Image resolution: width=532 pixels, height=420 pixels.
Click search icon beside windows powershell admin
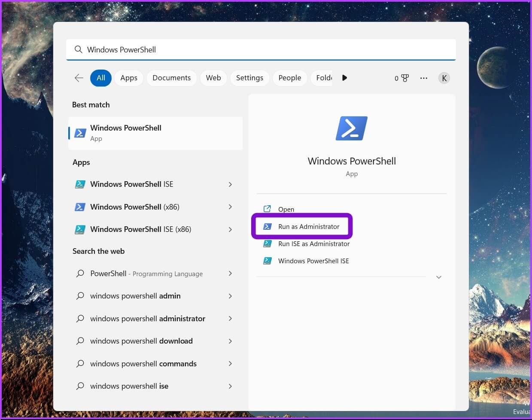[80, 296]
